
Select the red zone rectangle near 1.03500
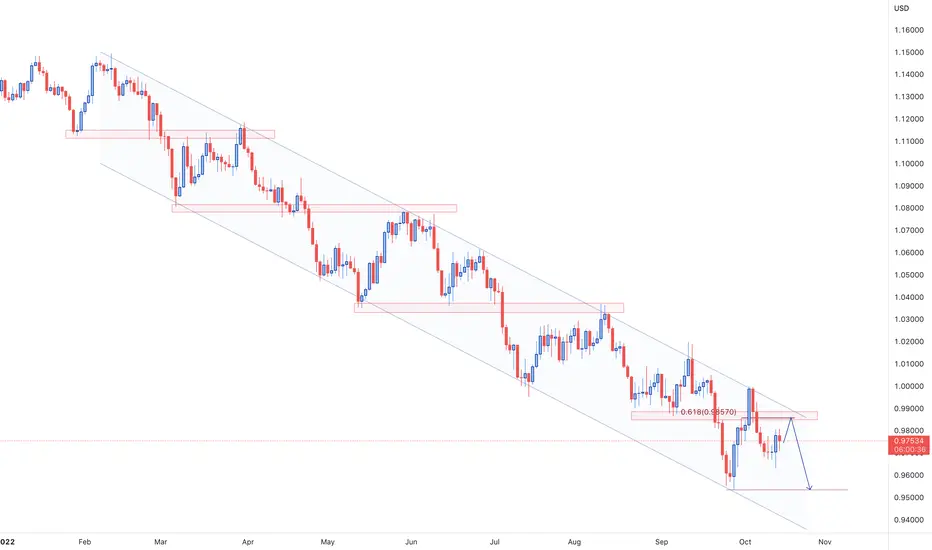click(x=489, y=307)
